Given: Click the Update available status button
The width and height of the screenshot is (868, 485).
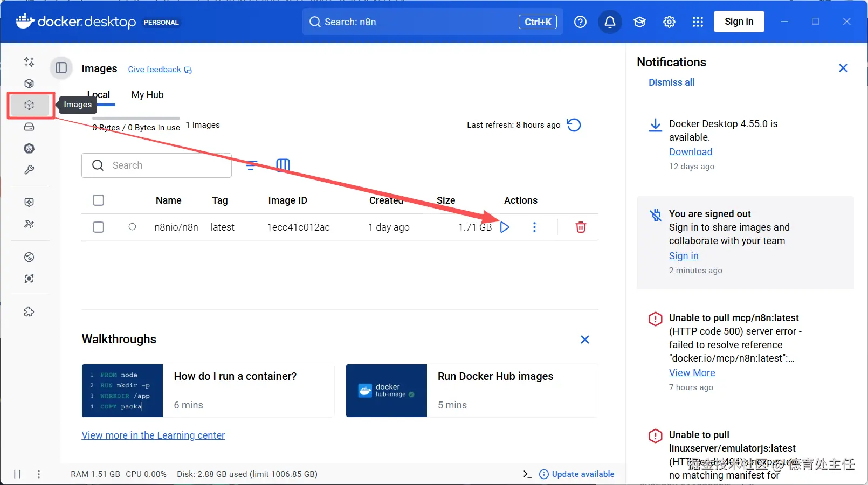Looking at the screenshot, I should tap(576, 474).
